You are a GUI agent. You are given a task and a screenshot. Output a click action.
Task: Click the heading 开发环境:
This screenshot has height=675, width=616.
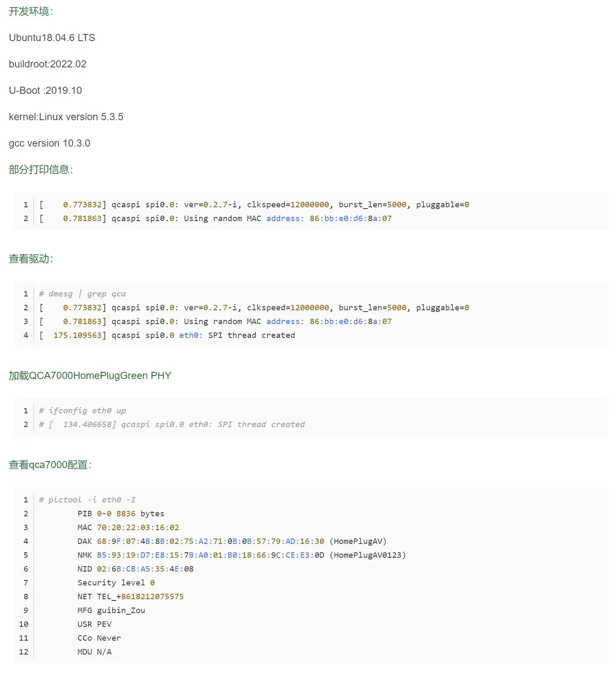coord(31,11)
